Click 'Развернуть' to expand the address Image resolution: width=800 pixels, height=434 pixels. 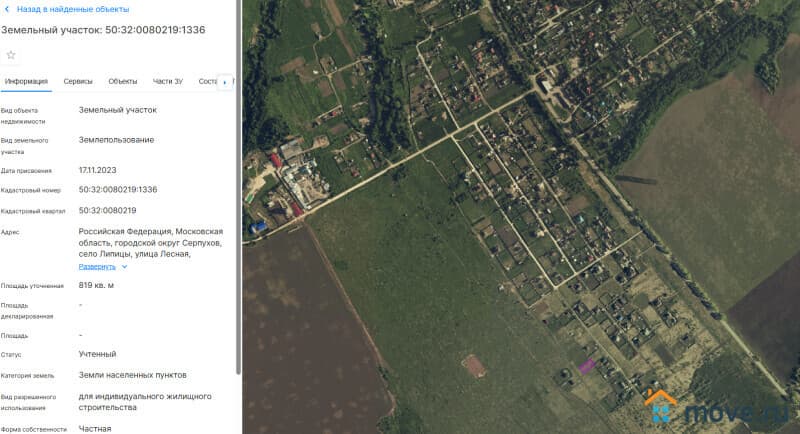(x=98, y=267)
